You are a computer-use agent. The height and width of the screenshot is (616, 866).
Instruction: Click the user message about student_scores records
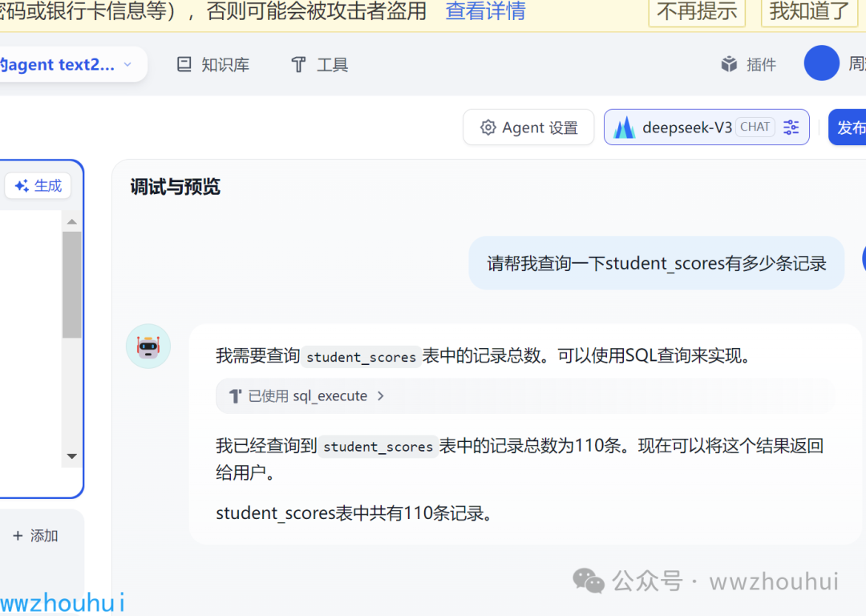(656, 263)
